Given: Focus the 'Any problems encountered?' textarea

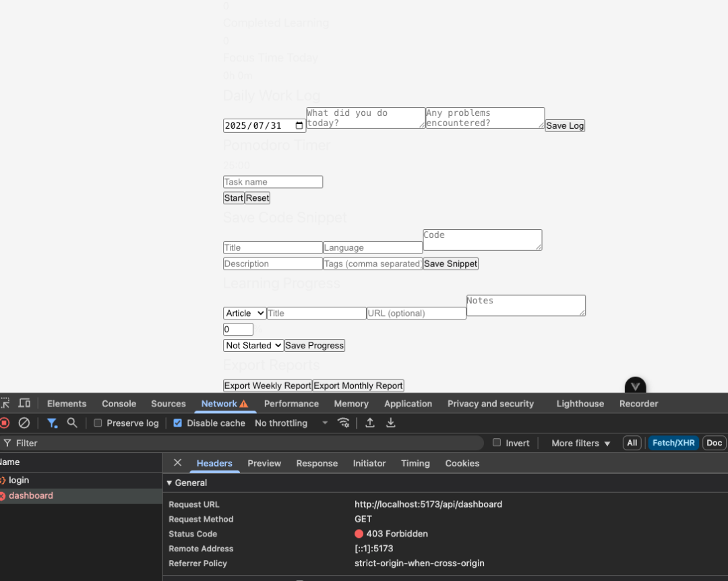Looking at the screenshot, I should (485, 118).
